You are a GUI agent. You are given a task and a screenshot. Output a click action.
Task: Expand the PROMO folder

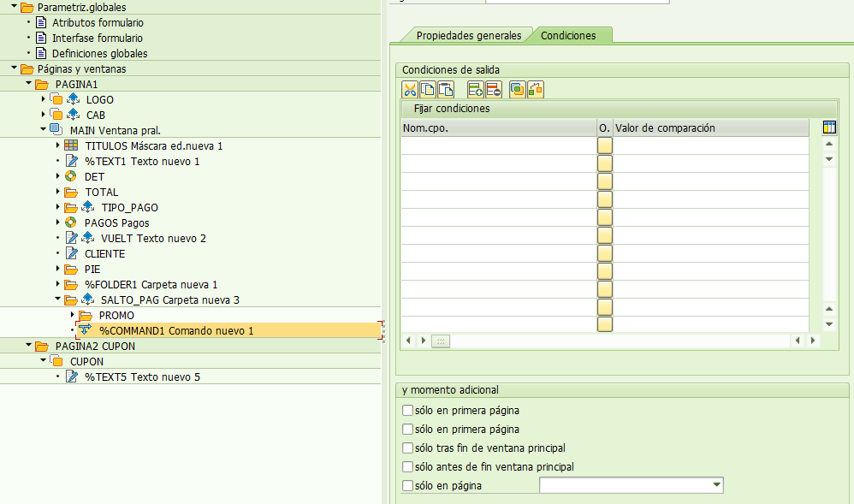(72, 314)
